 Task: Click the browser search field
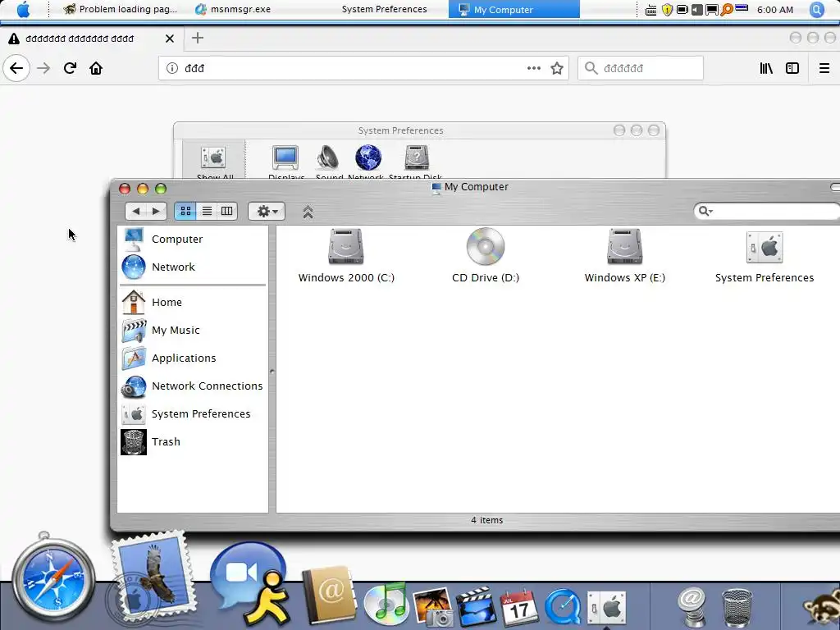point(640,68)
